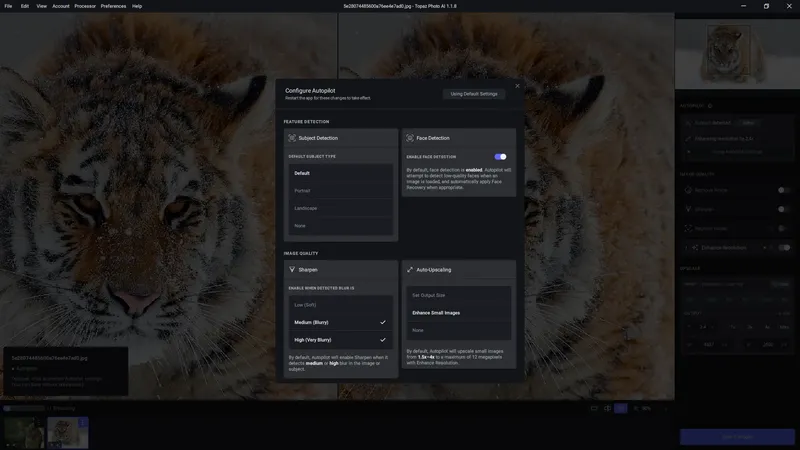Image resolution: width=800 pixels, height=450 pixels.
Task: Click the Subject Detection icon
Action: pos(292,138)
